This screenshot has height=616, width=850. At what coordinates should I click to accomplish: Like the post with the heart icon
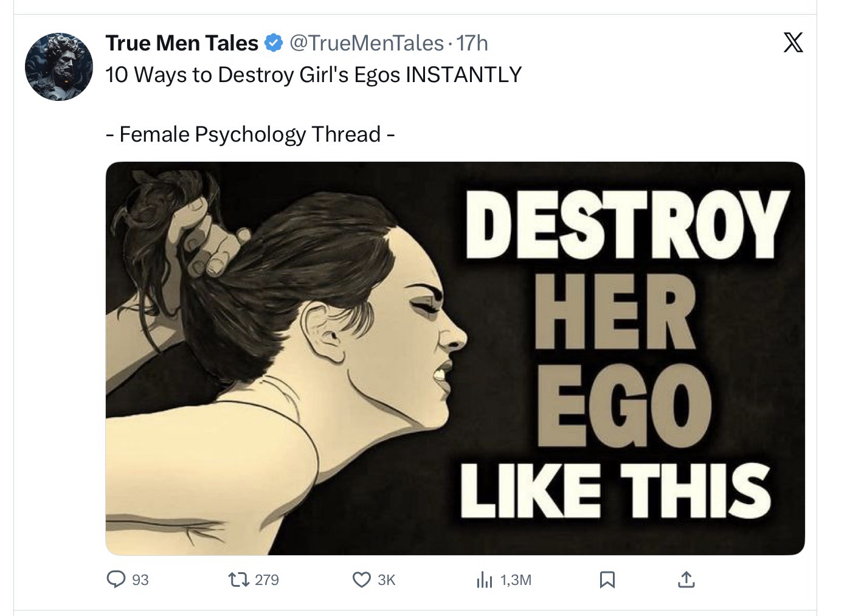click(362, 580)
